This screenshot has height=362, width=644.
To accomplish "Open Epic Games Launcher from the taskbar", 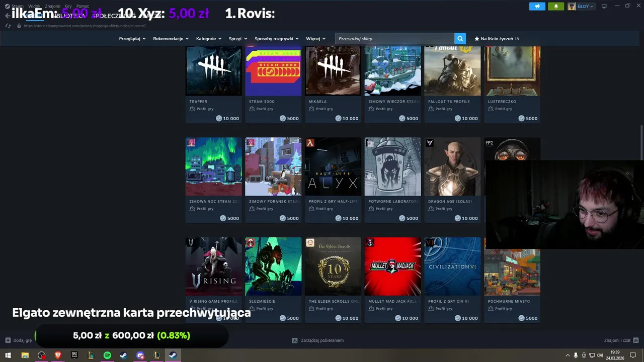I will coord(74,355).
